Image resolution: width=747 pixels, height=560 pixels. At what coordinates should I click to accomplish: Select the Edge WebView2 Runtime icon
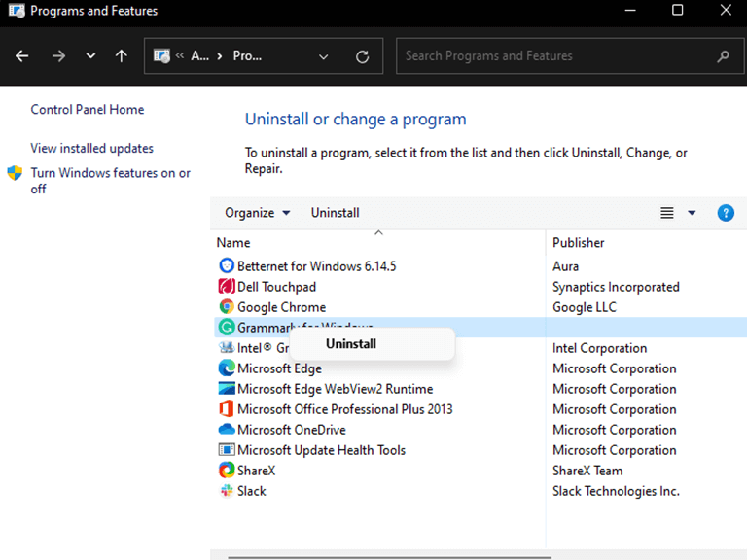(227, 389)
